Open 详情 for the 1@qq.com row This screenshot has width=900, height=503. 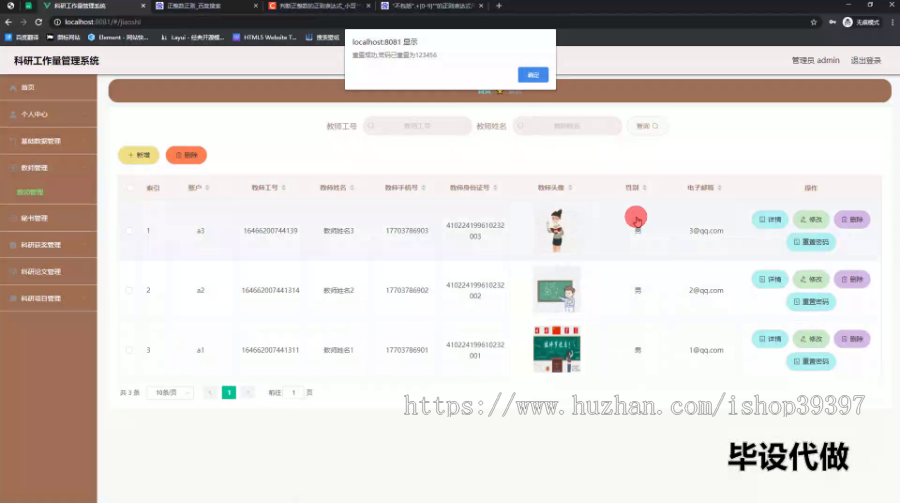pos(770,339)
